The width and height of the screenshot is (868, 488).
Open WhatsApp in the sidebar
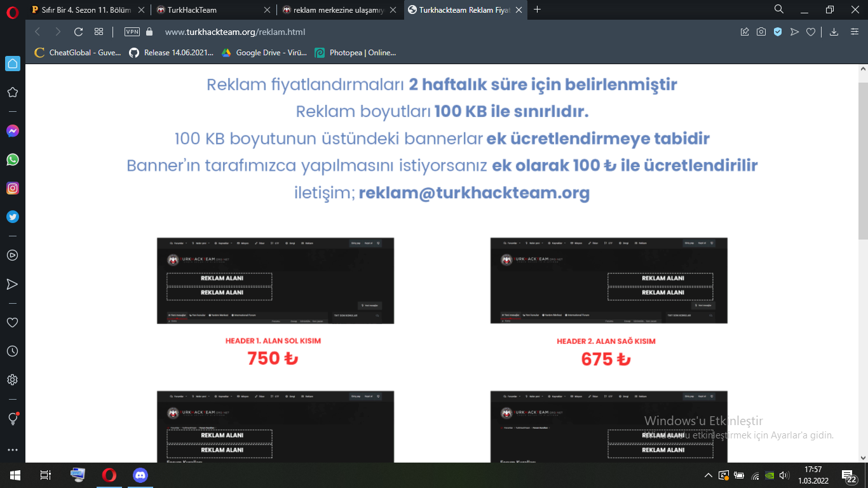point(13,159)
